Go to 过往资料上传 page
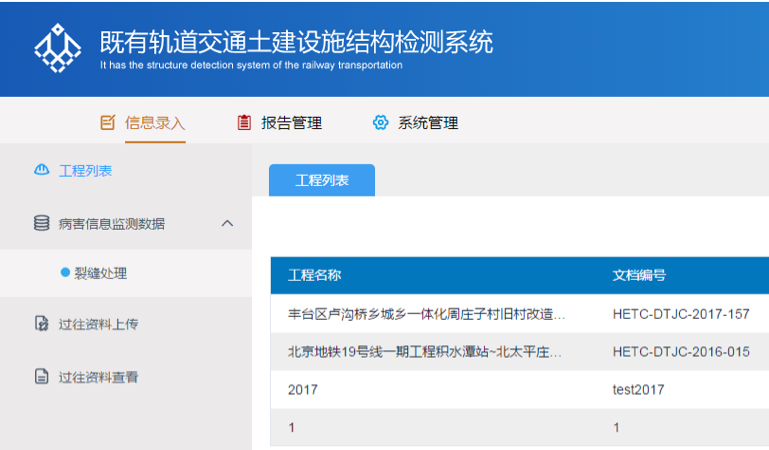 click(98, 324)
